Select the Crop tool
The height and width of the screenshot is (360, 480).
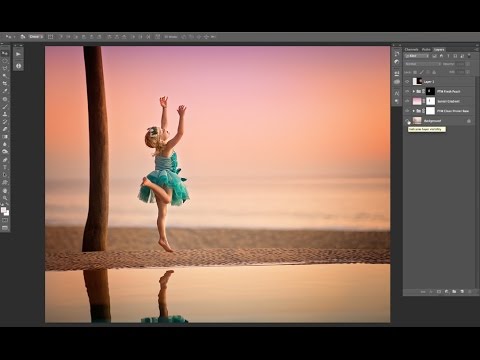[5, 83]
